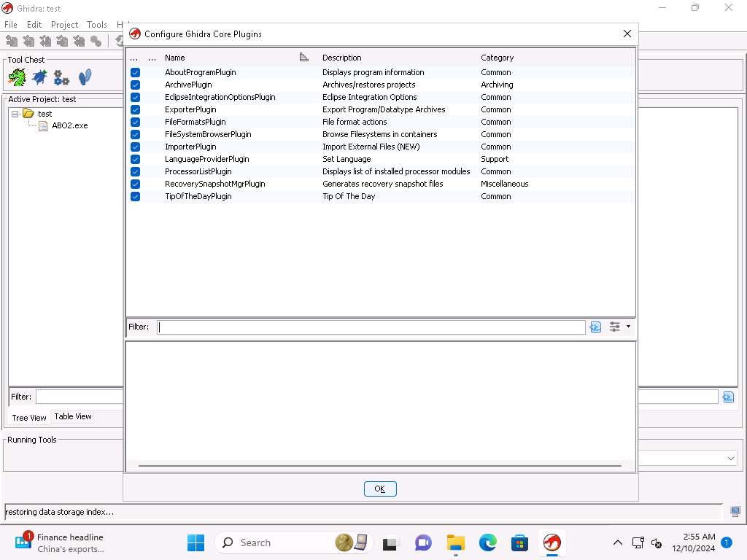Open File Explorer from the taskbar
The image size is (747, 560).
(456, 542)
